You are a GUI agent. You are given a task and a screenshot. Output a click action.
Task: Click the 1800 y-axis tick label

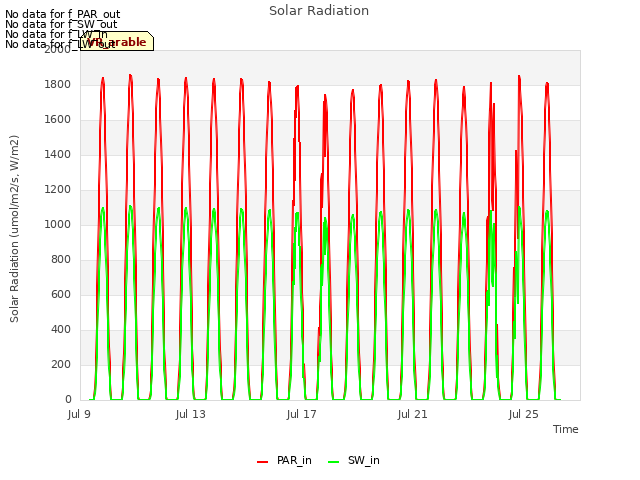point(58,84)
